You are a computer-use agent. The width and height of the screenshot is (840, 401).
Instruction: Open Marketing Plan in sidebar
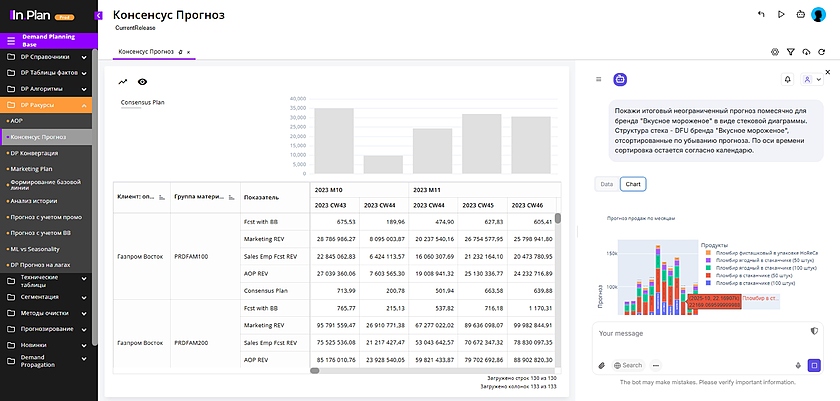point(31,169)
